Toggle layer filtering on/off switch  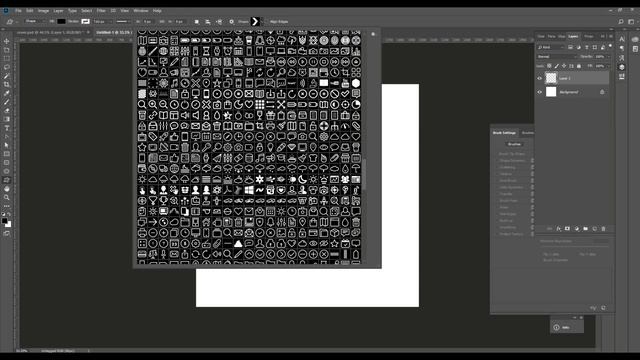point(611,46)
